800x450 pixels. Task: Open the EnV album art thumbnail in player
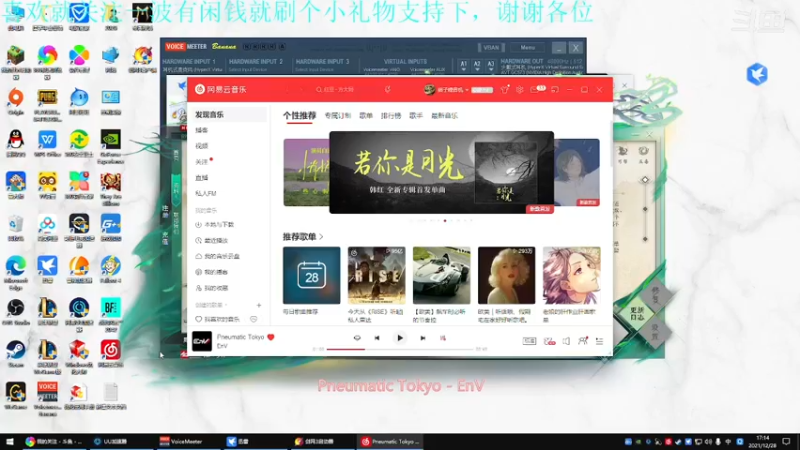coord(202,341)
